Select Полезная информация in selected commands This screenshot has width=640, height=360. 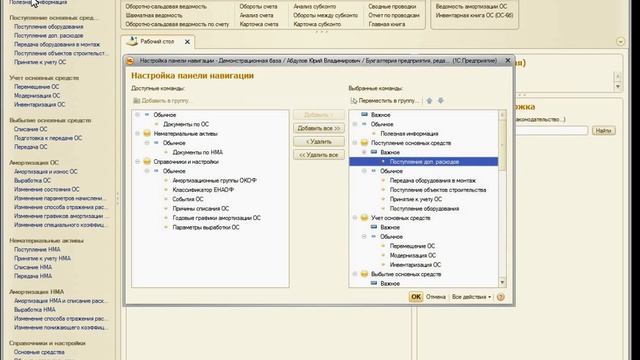pyautogui.click(x=409, y=133)
